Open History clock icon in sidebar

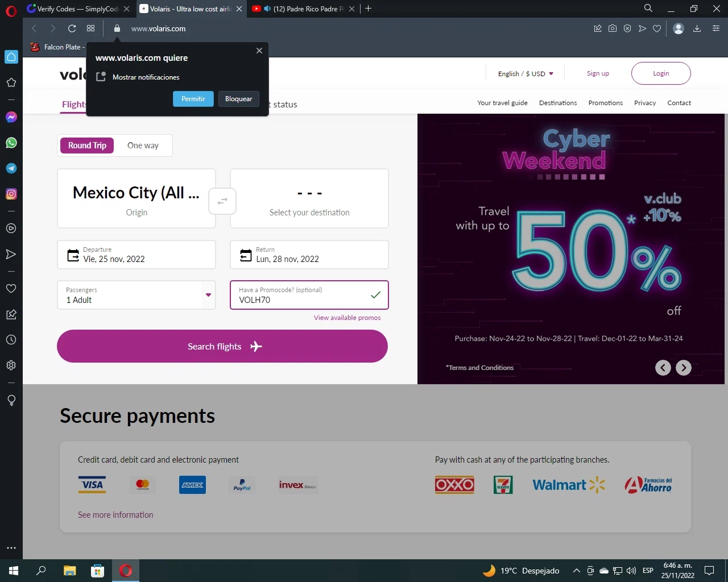click(11, 340)
